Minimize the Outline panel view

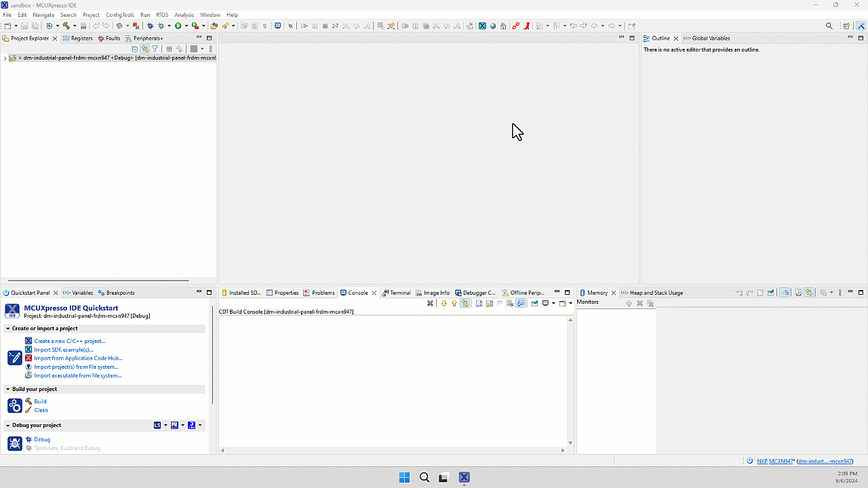tap(850, 38)
